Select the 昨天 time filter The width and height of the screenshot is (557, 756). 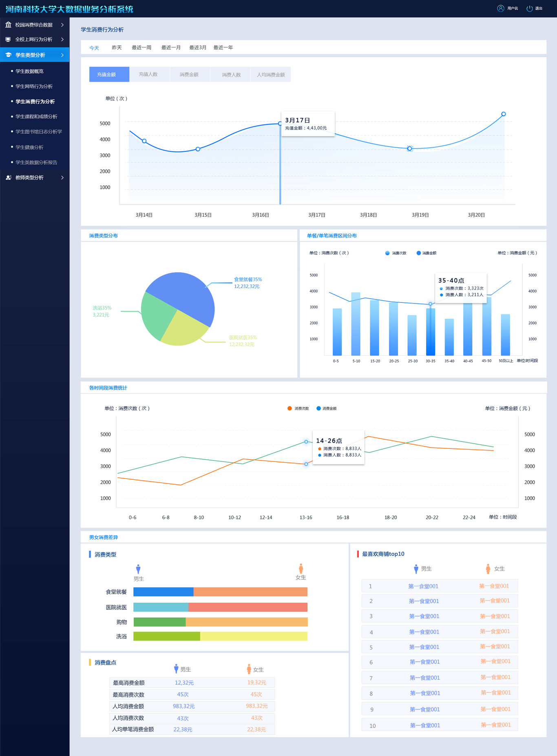[117, 48]
